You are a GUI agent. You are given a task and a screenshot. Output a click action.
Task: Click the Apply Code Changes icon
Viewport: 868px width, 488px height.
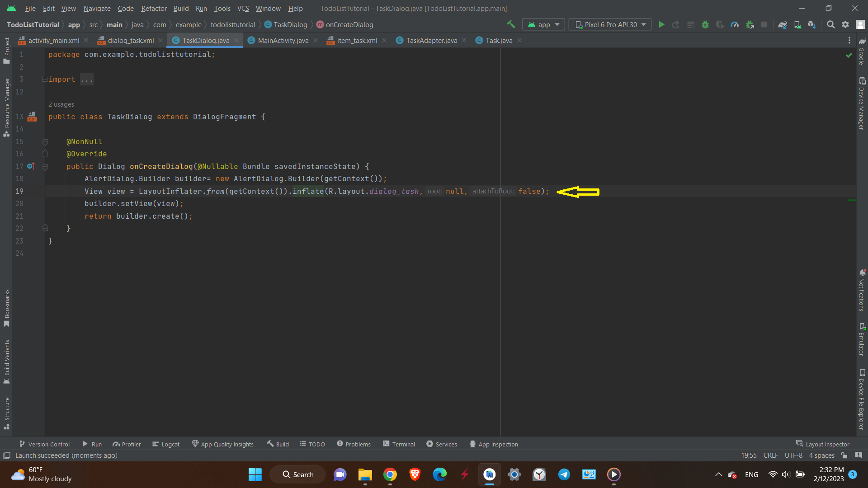691,24
